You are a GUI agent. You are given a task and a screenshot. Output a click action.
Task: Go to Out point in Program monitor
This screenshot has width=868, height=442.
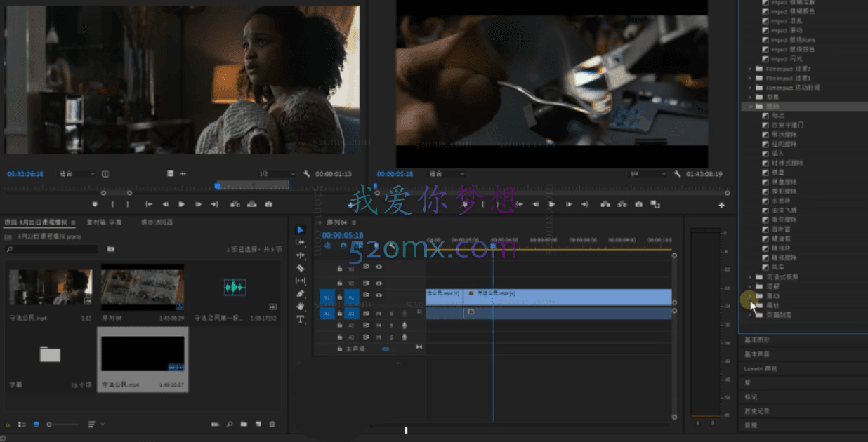click(x=585, y=204)
